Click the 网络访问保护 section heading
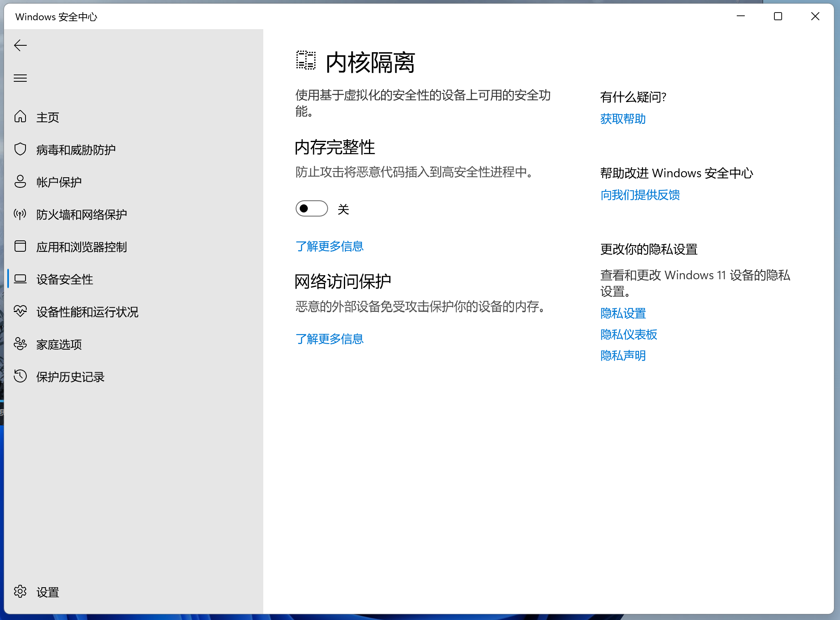The width and height of the screenshot is (840, 620). 343,281
